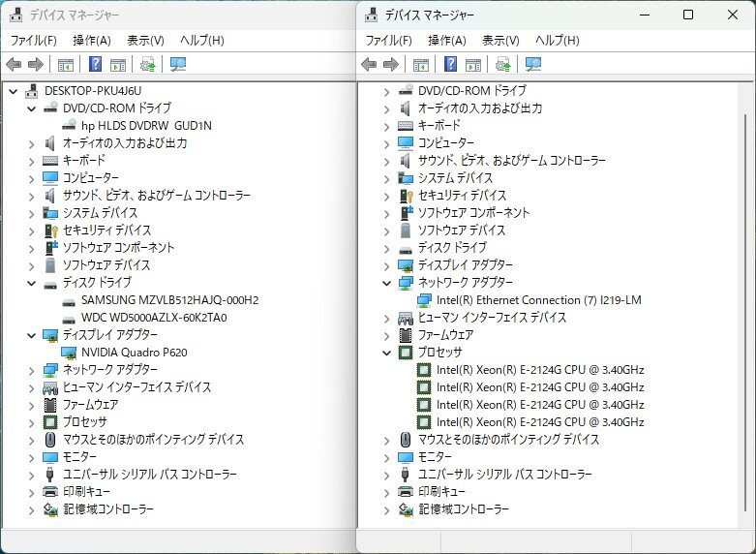Click Show/Hide console tree icon, right window
Viewport: 756px width, 554px height.
click(421, 64)
